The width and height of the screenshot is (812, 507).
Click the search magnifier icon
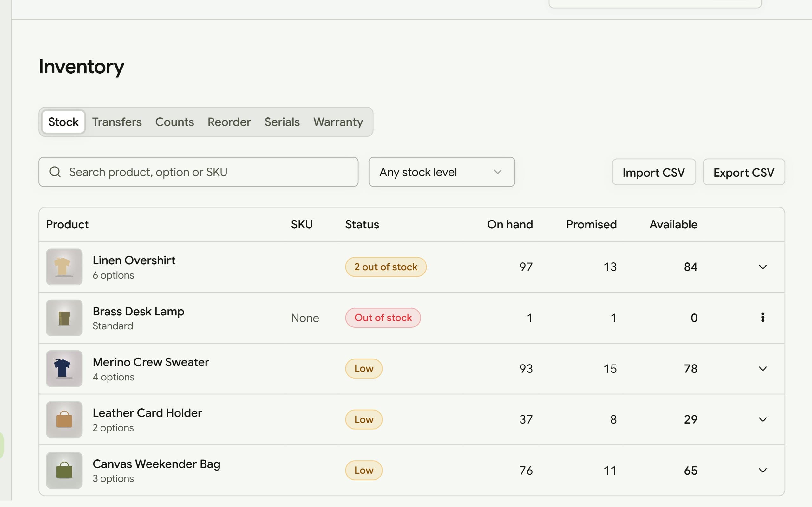click(55, 172)
